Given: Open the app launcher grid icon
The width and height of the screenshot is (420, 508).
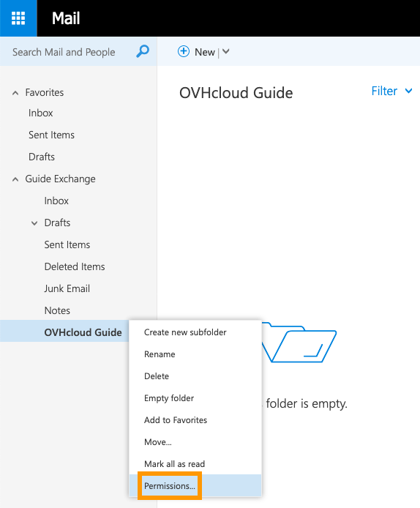Looking at the screenshot, I should [x=18, y=18].
